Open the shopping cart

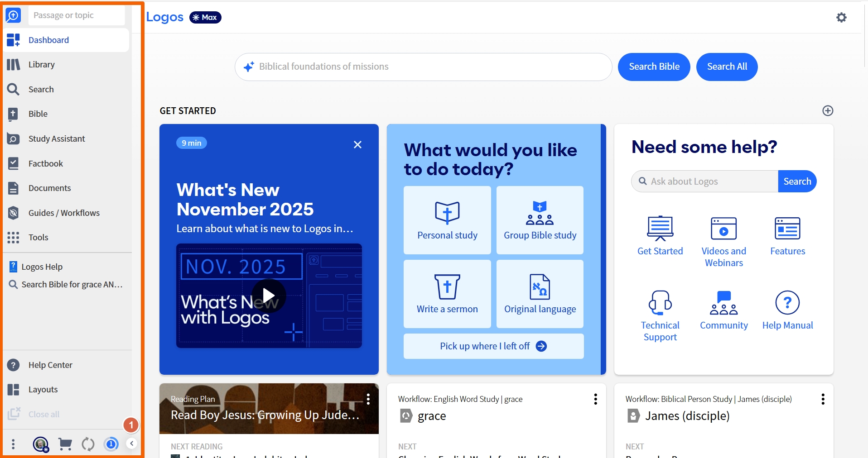click(x=65, y=444)
